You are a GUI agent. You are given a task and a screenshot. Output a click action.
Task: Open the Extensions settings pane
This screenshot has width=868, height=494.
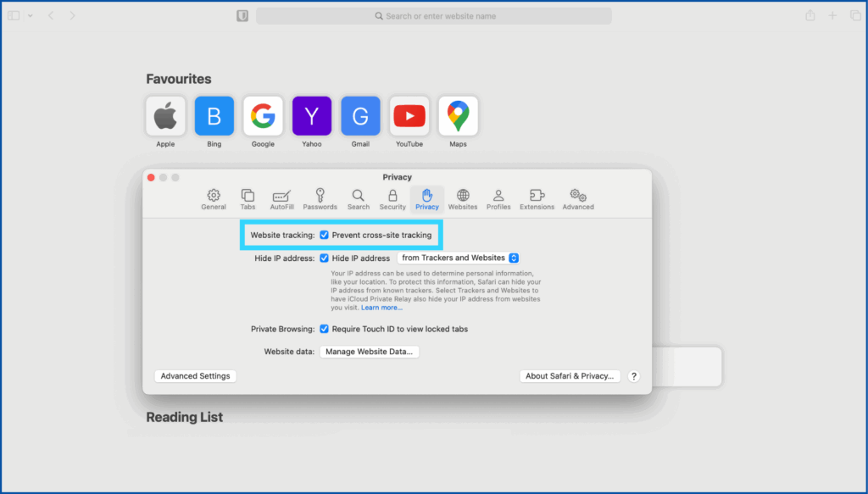pos(537,199)
